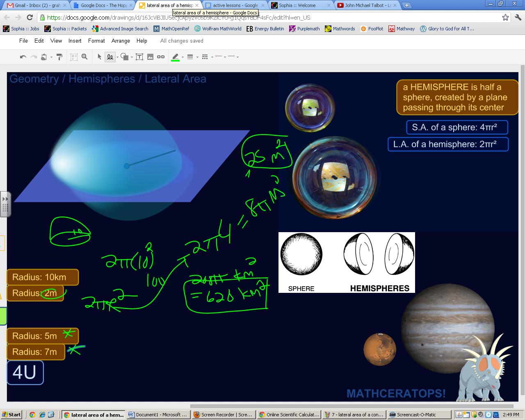Activate the scribble line tool
This screenshot has width=525, height=420.
click(x=110, y=57)
